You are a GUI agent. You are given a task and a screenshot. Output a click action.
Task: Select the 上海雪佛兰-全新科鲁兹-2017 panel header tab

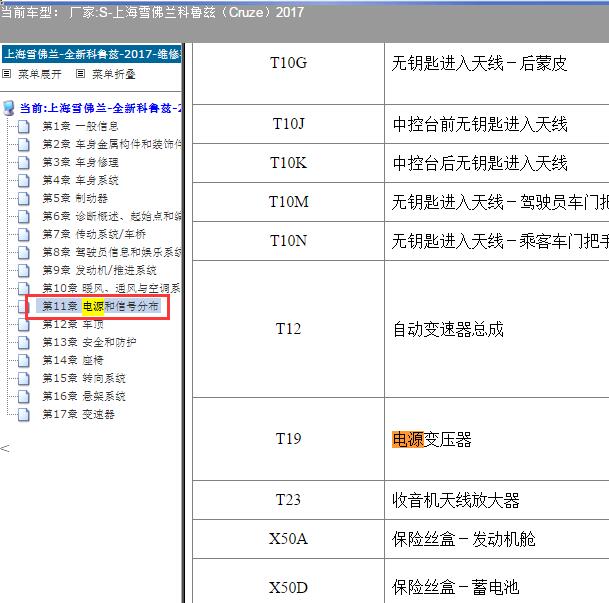click(92, 54)
